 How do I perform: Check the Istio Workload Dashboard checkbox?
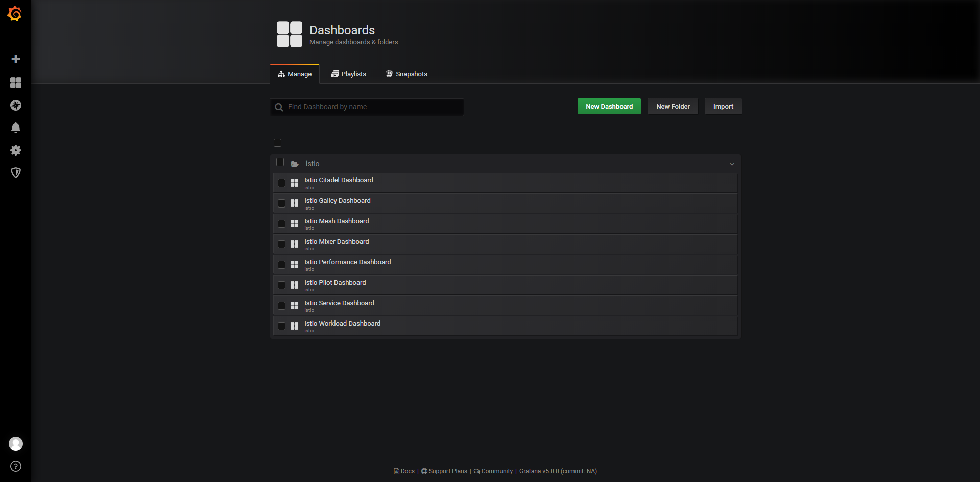[x=281, y=326]
